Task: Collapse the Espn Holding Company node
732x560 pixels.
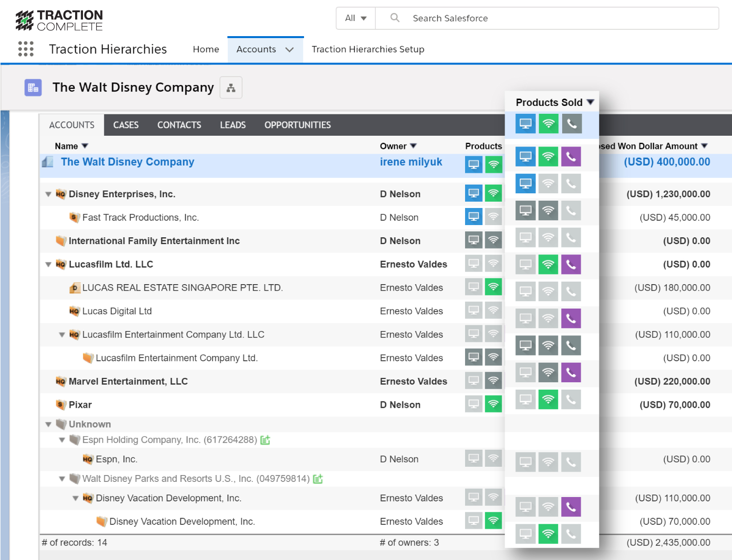Action: (x=62, y=440)
